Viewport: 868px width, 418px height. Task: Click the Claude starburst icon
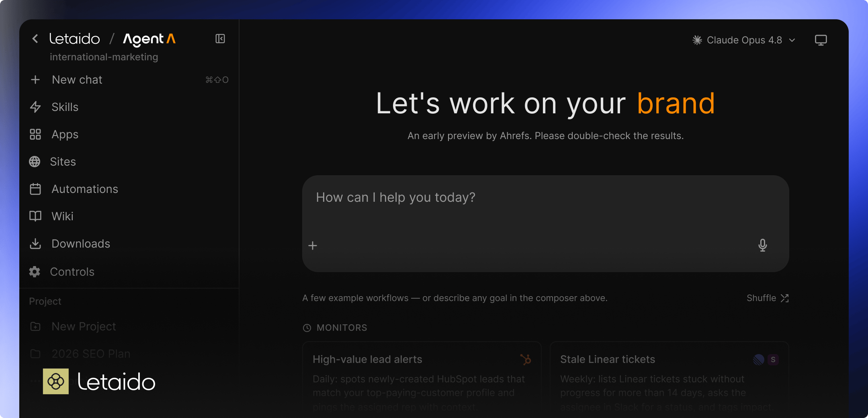(697, 40)
